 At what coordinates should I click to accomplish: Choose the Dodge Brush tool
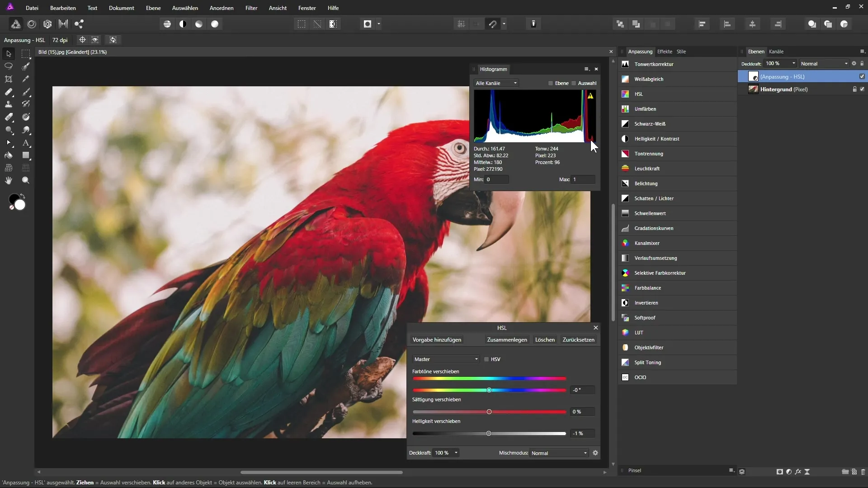tap(9, 130)
